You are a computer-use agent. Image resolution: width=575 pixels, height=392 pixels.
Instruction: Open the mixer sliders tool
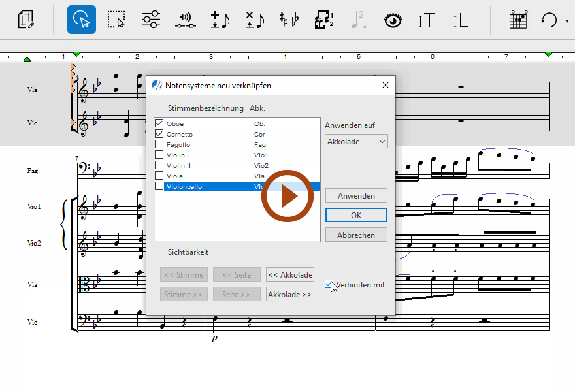[x=151, y=20]
